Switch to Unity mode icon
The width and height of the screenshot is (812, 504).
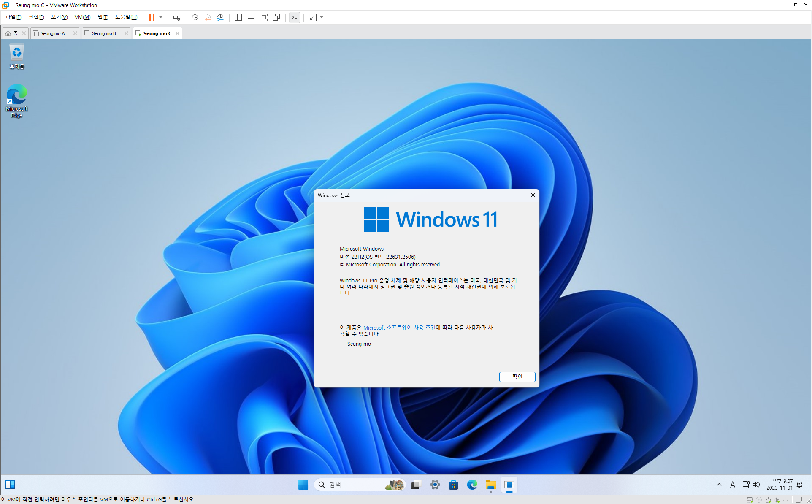click(x=276, y=17)
